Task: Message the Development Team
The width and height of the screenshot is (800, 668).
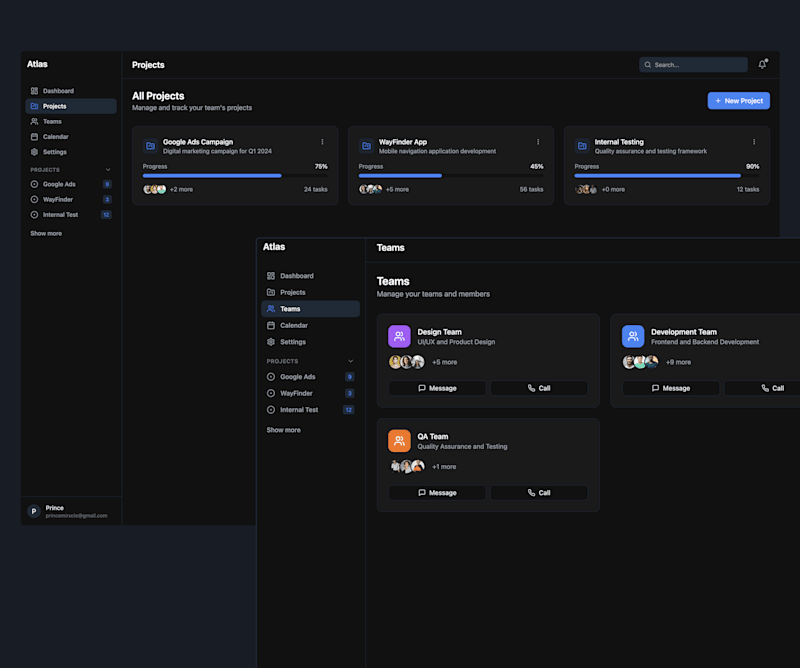Action: tap(670, 388)
